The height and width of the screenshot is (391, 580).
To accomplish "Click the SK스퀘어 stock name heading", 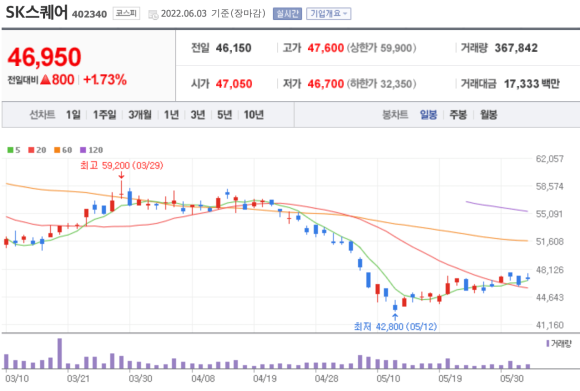I will 37,12.
